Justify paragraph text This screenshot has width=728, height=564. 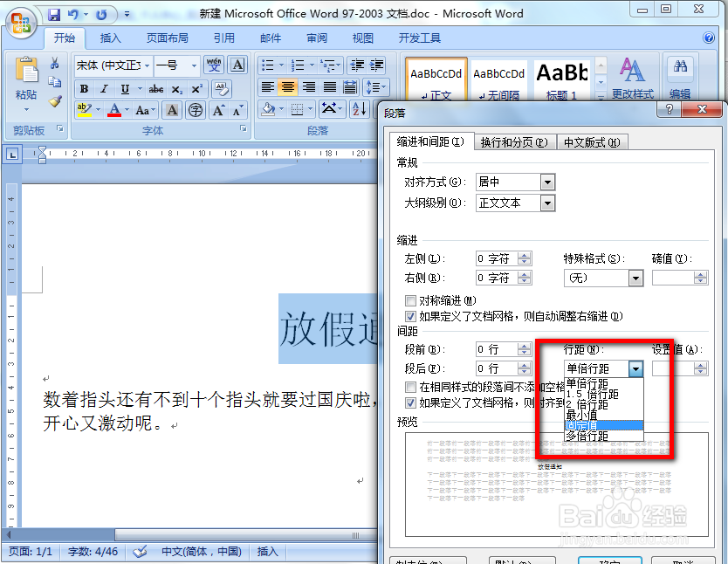click(x=329, y=86)
